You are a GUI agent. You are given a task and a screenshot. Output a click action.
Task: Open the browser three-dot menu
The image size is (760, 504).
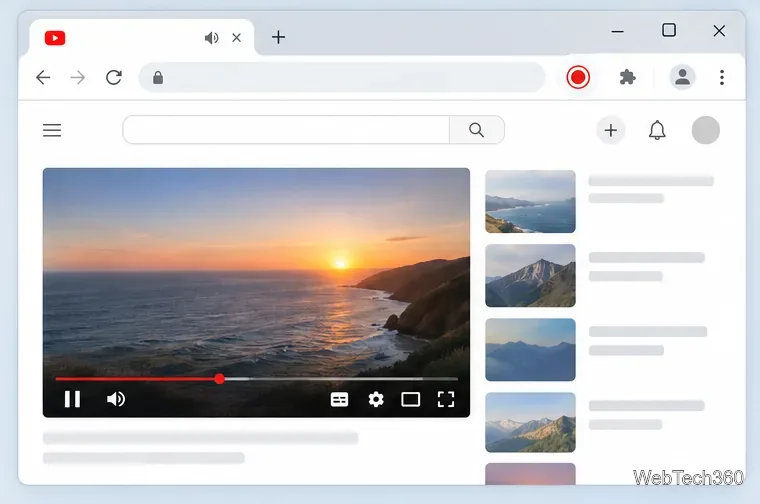pyautogui.click(x=722, y=78)
